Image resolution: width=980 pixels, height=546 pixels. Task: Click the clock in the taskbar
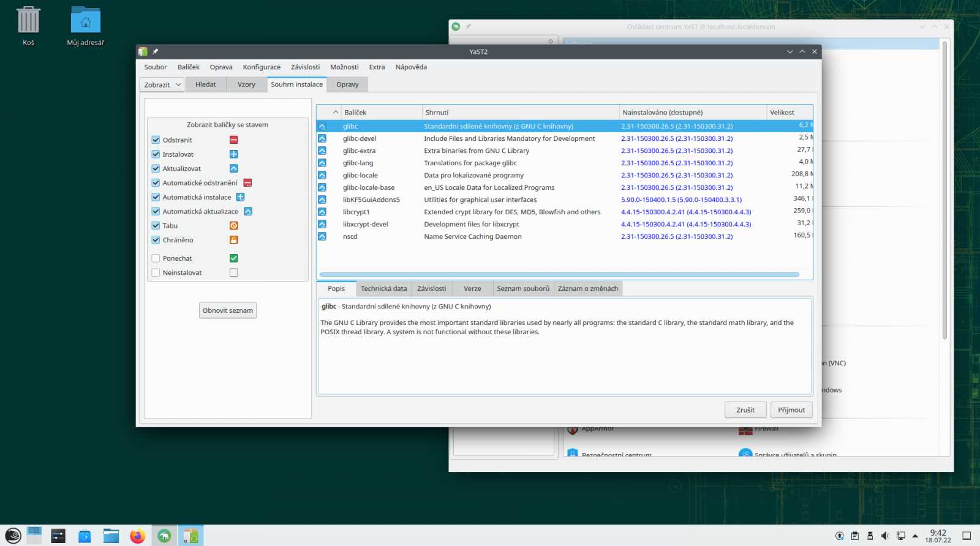point(938,536)
